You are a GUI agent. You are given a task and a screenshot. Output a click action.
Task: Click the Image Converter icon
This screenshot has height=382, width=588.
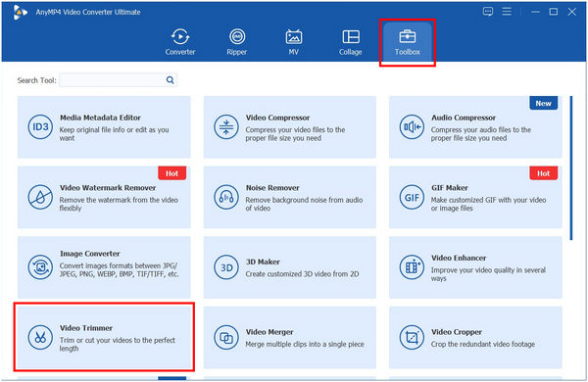coord(40,267)
